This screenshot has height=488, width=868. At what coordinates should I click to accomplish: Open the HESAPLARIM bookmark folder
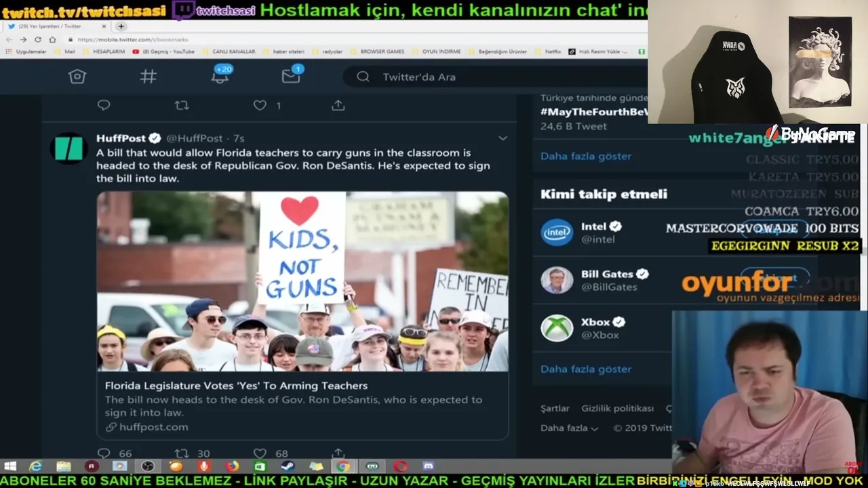click(x=104, y=52)
